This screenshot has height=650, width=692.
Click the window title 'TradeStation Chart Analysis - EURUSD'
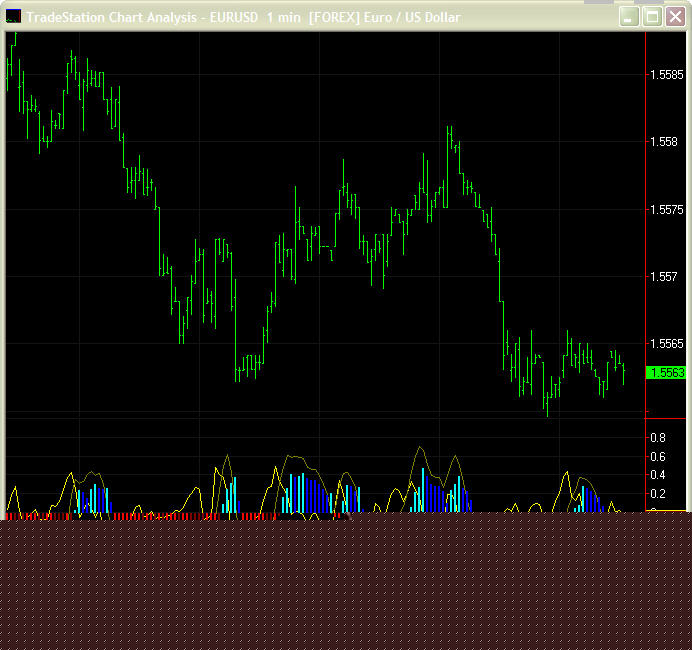point(142,17)
